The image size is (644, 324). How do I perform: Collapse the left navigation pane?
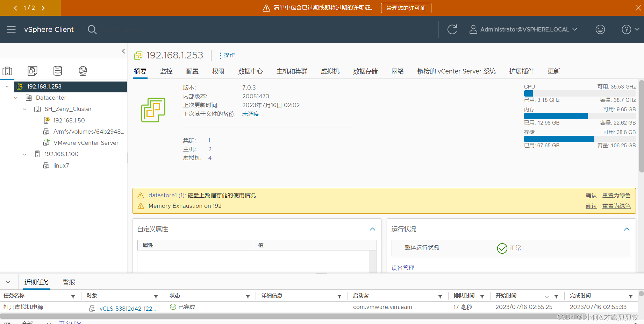(x=123, y=51)
